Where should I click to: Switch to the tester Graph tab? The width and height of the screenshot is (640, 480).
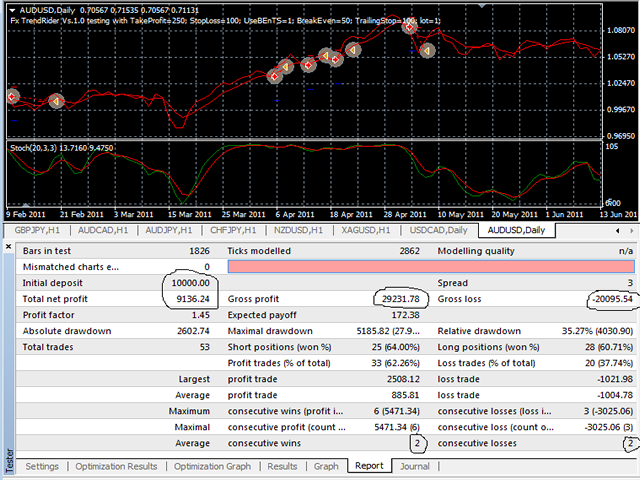click(326, 466)
